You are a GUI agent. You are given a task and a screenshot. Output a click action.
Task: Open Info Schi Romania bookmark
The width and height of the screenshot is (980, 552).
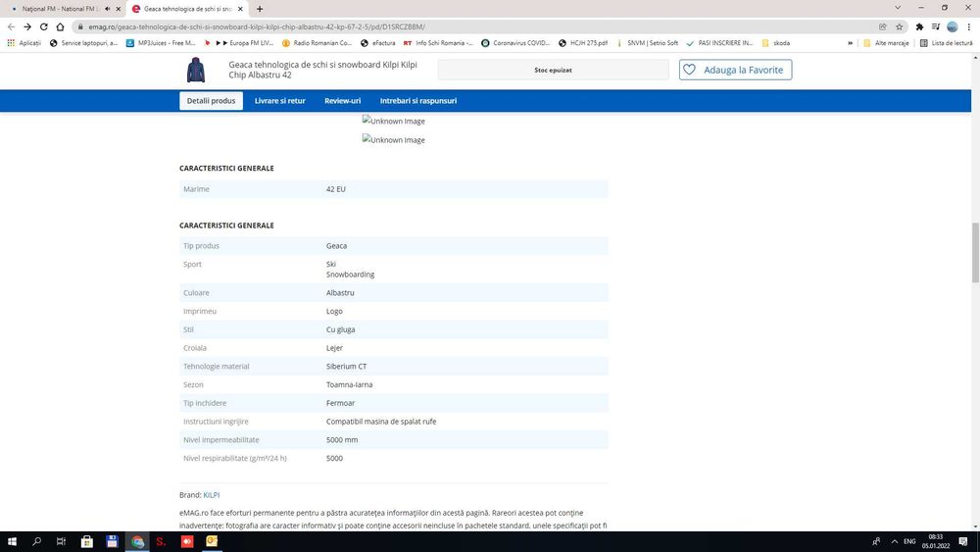pos(438,43)
